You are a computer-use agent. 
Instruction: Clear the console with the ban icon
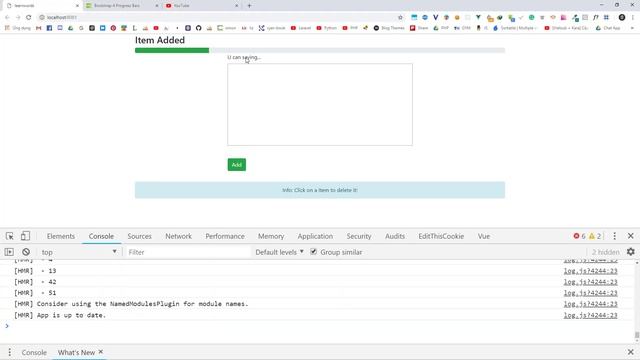point(26,252)
